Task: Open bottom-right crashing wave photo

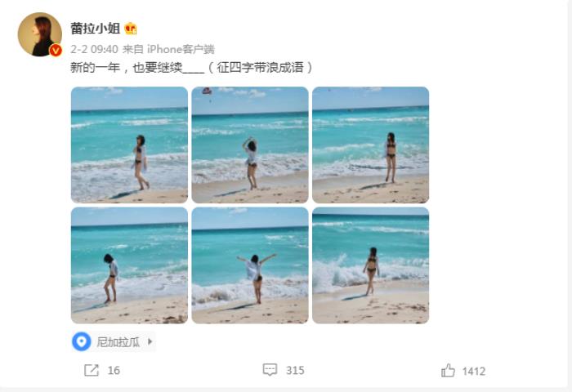Action: 371,265
